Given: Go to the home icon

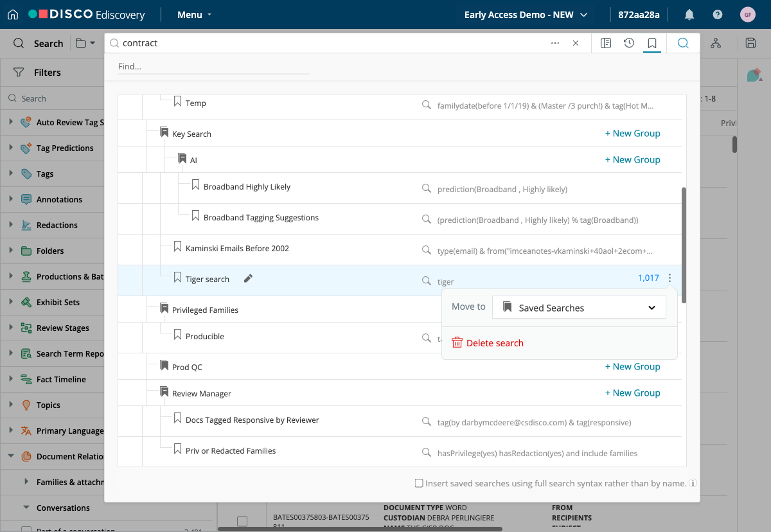Looking at the screenshot, I should click(13, 15).
